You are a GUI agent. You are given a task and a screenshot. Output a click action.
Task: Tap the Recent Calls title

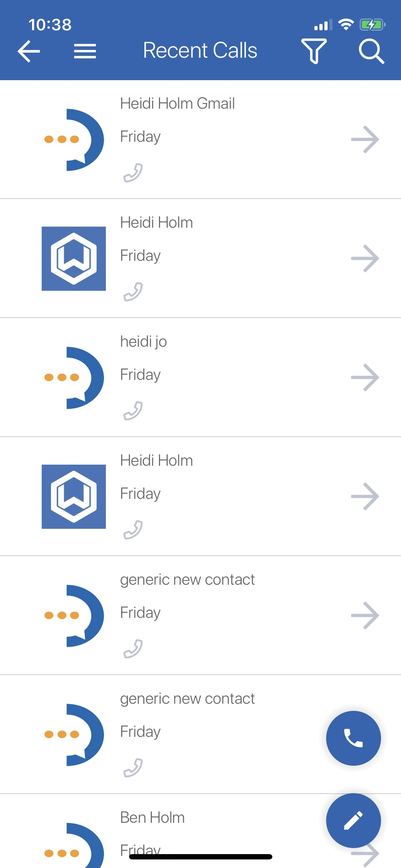[x=200, y=50]
